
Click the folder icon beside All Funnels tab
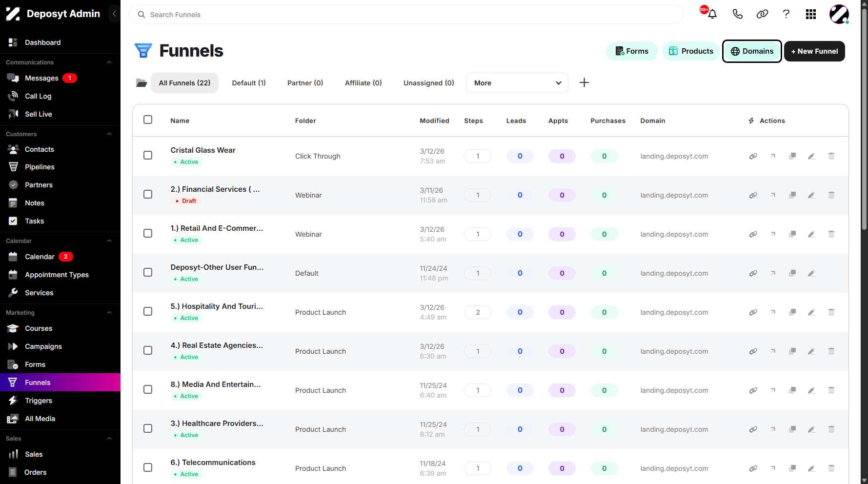coord(141,83)
